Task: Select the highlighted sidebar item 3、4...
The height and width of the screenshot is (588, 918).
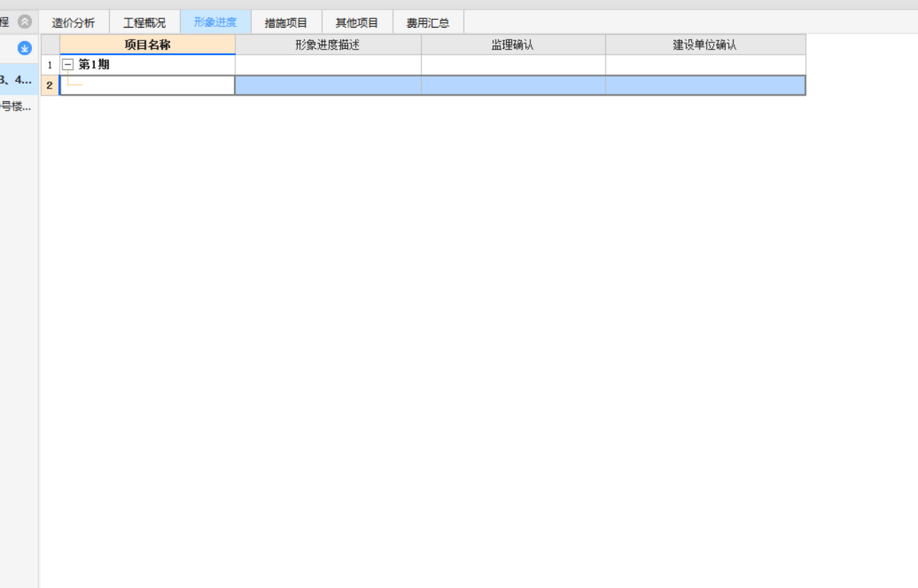Action: click(x=19, y=79)
